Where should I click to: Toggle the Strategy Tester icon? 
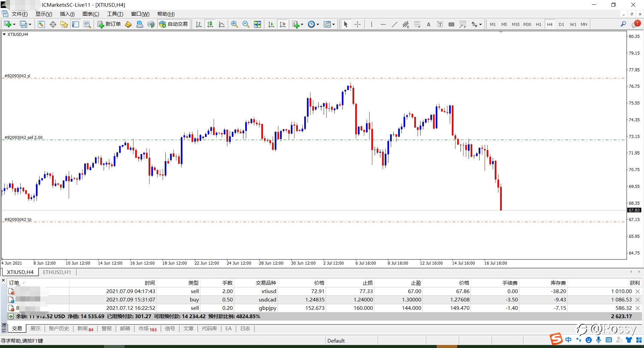pos(87,24)
